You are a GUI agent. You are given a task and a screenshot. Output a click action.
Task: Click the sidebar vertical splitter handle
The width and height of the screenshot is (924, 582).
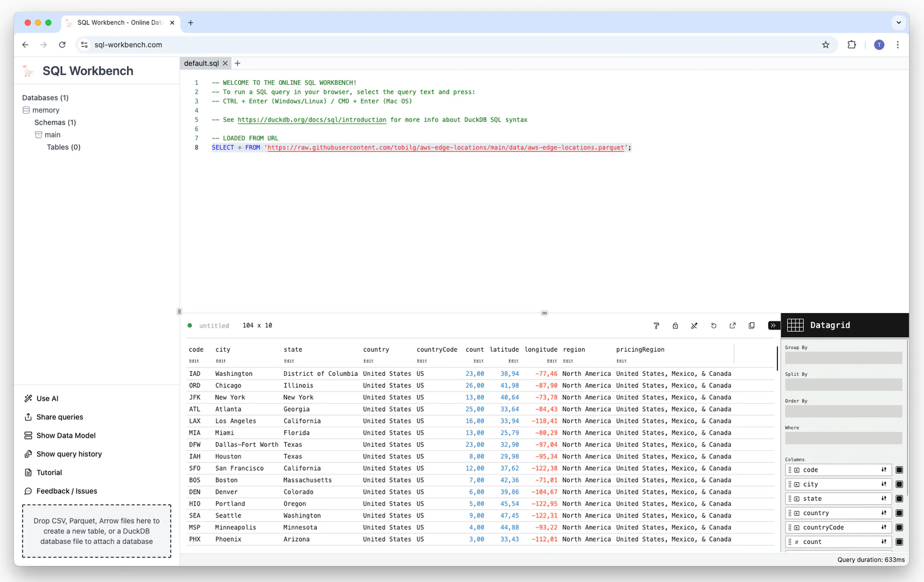[x=179, y=311]
